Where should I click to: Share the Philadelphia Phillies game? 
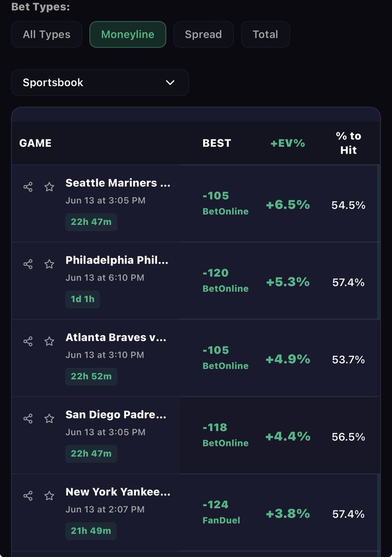pos(28,264)
